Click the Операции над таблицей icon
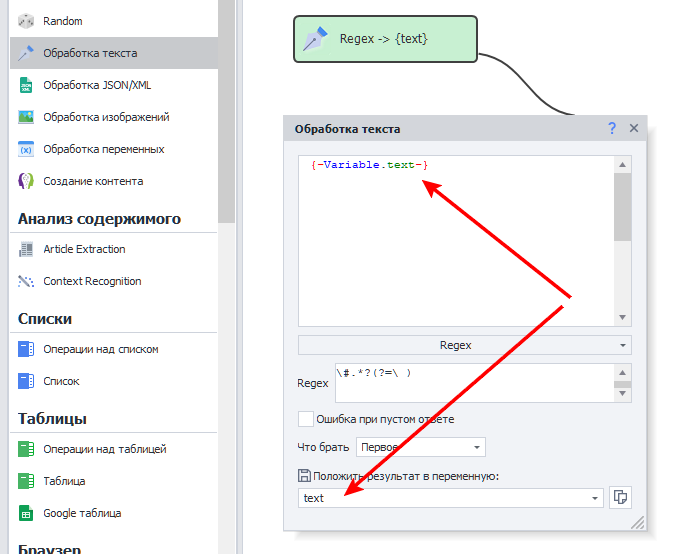The height and width of the screenshot is (554, 675). [26, 449]
